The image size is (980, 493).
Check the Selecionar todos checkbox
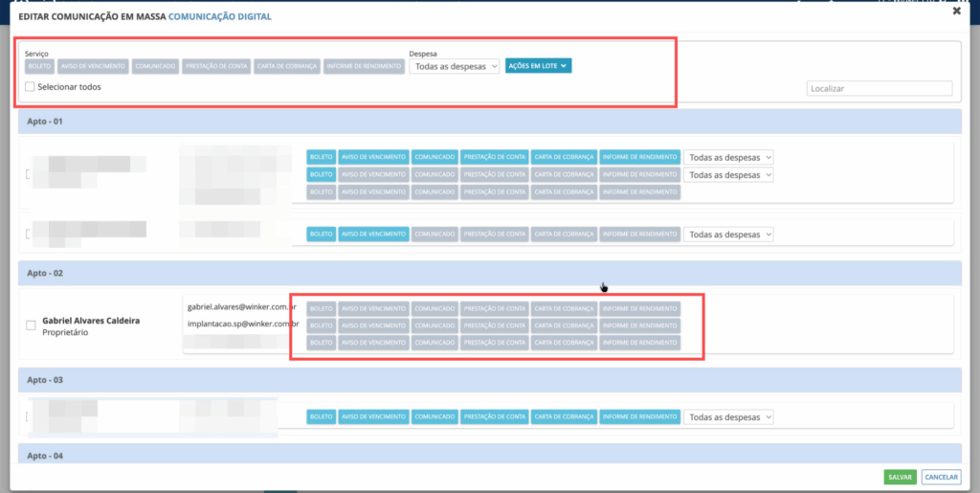tap(31, 87)
